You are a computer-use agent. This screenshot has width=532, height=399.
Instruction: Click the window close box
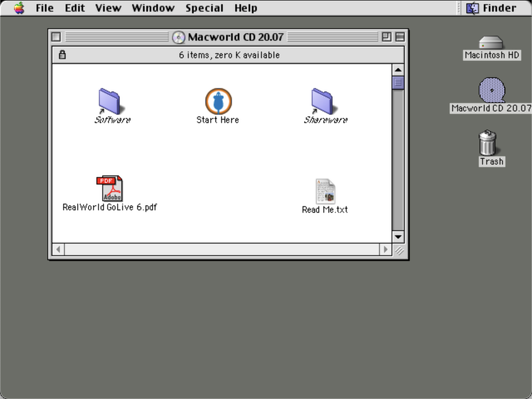pos(57,37)
